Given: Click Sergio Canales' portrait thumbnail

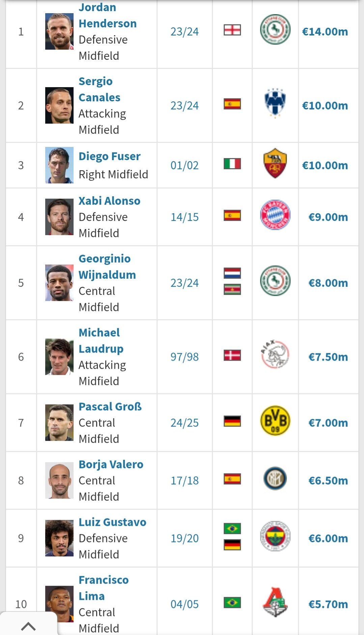Looking at the screenshot, I should 59,105.
